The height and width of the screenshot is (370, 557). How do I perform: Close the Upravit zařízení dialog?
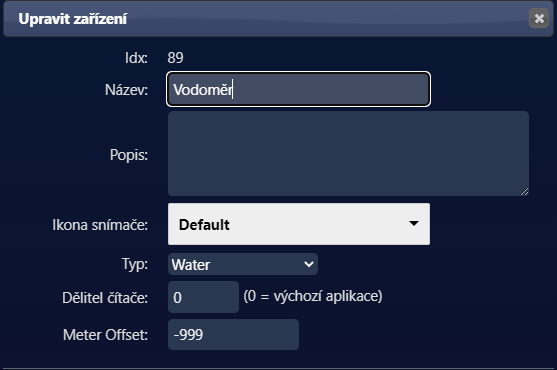539,18
